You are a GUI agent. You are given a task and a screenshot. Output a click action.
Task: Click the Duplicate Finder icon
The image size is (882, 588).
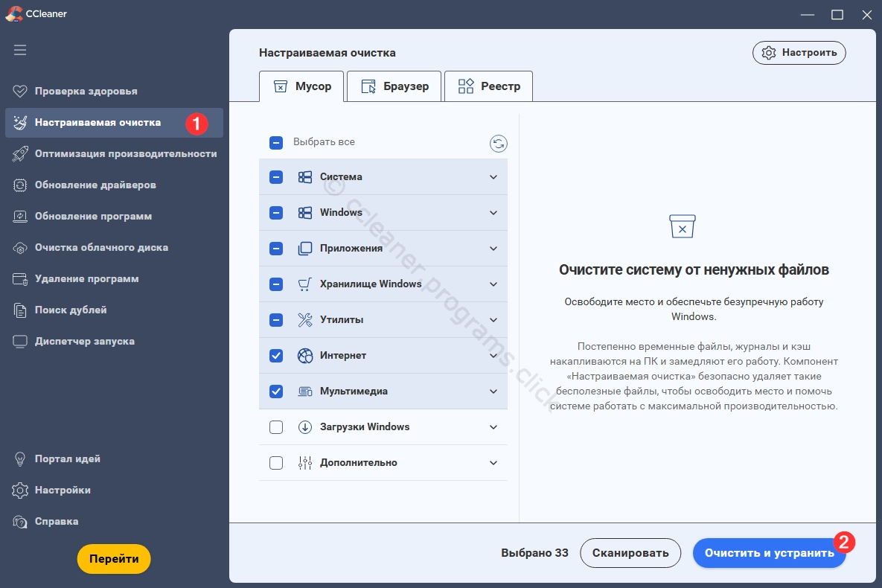(x=20, y=310)
